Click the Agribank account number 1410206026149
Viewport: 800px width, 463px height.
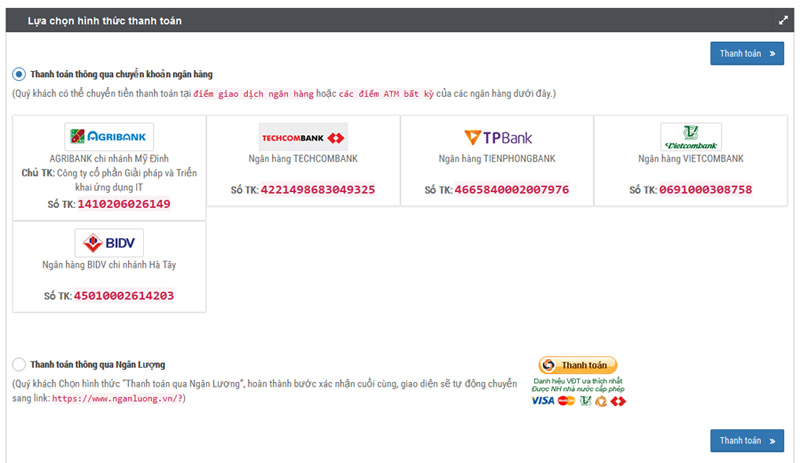pyautogui.click(x=124, y=204)
